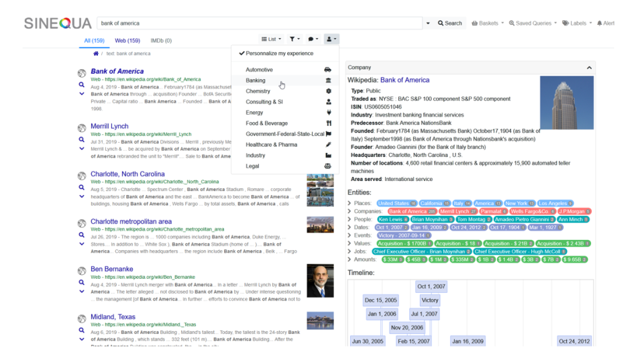Open the user profile dropdown
The image size is (644, 362).
click(x=331, y=39)
